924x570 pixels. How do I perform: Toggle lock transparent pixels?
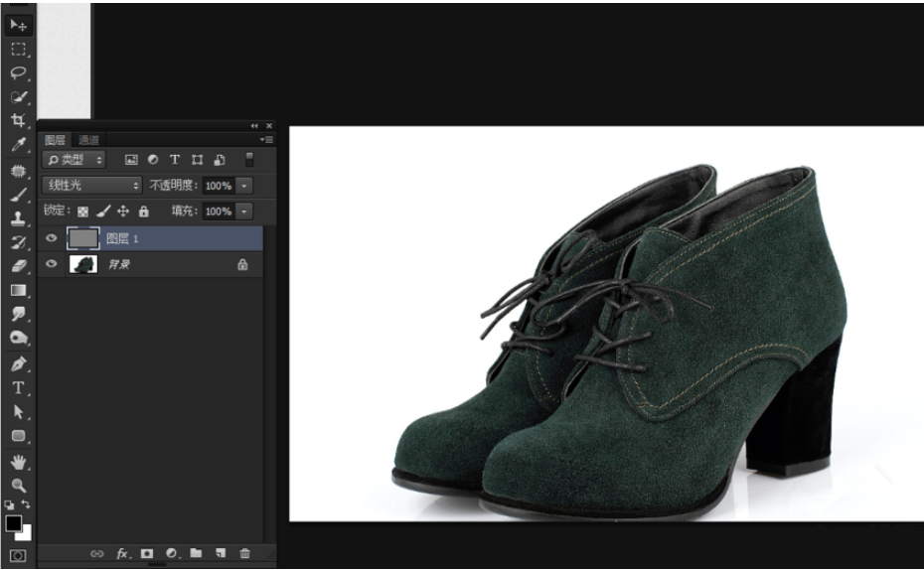coord(83,212)
